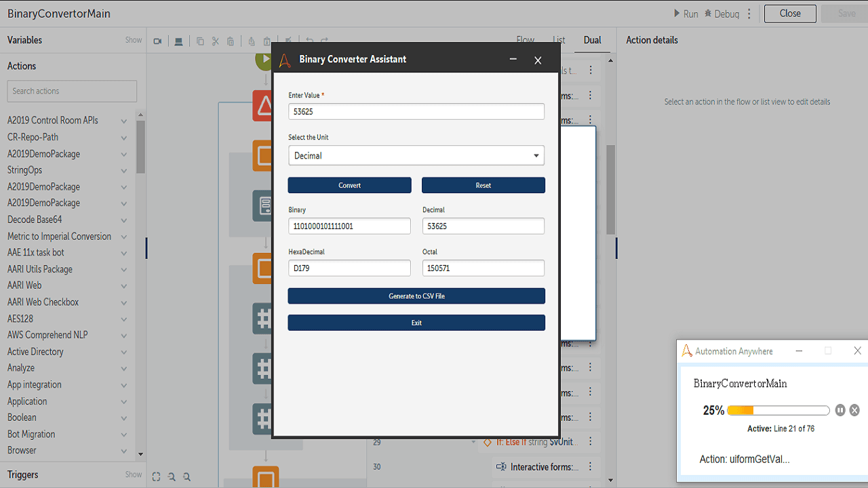868x488 pixels.
Task: Open the Select the Unit dropdown
Action: click(x=416, y=155)
